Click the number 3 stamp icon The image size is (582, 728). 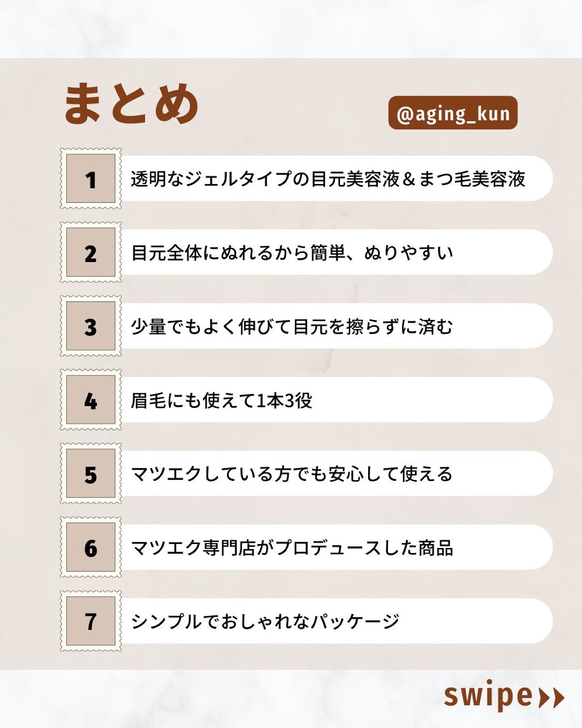[x=91, y=326]
